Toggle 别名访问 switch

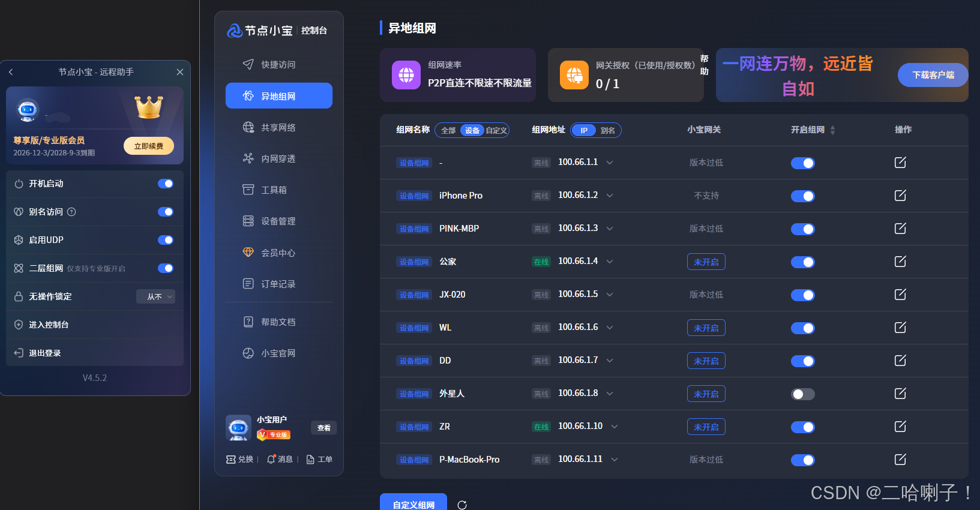[166, 212]
